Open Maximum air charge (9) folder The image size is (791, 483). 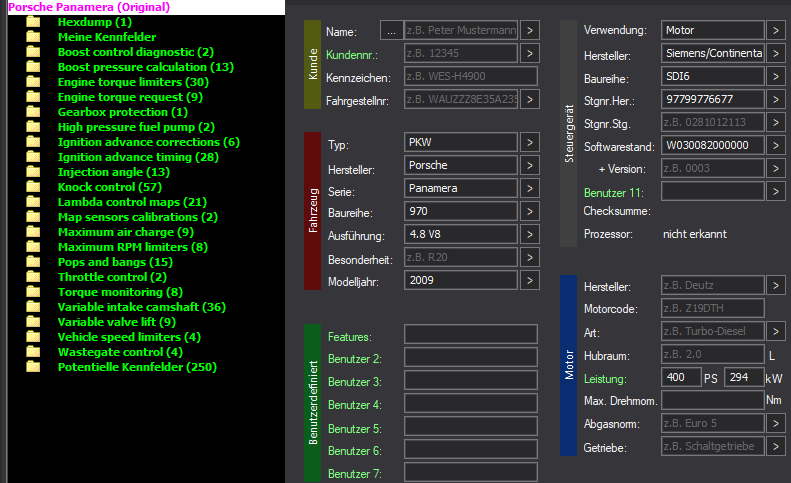point(126,232)
